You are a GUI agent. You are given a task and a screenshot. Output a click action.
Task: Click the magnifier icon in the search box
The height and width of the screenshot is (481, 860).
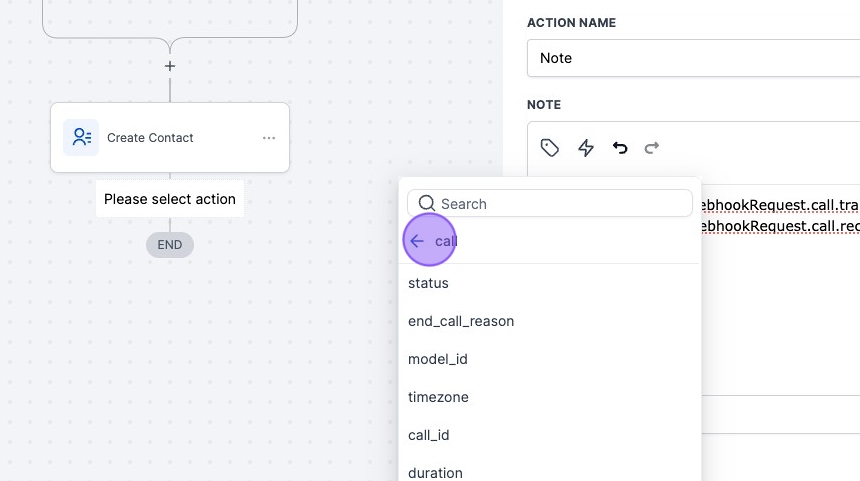pyautogui.click(x=427, y=204)
